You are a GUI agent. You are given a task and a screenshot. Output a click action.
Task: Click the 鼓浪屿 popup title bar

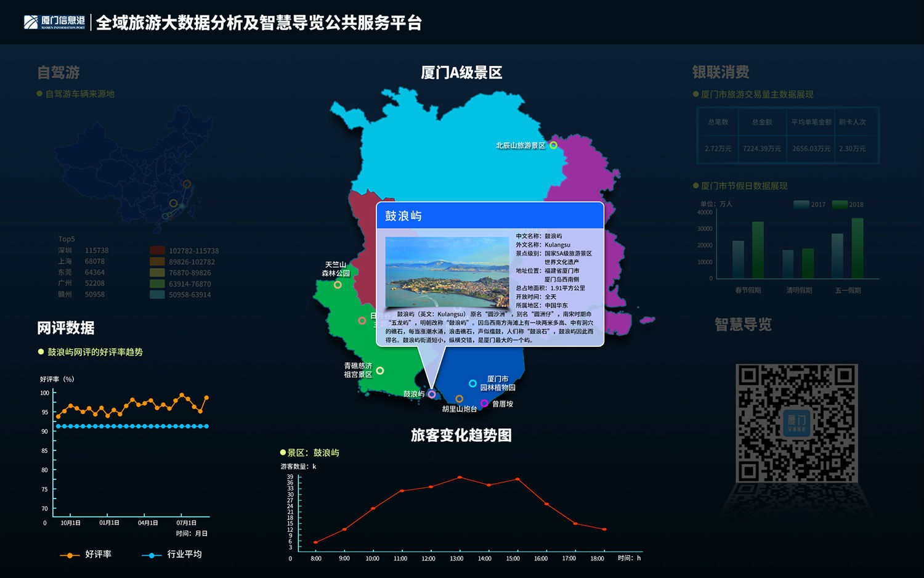click(x=490, y=216)
